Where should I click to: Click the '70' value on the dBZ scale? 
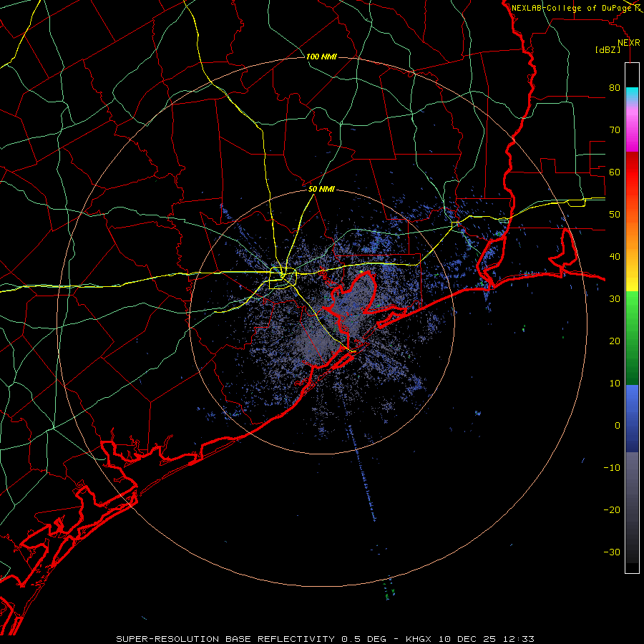click(615, 130)
